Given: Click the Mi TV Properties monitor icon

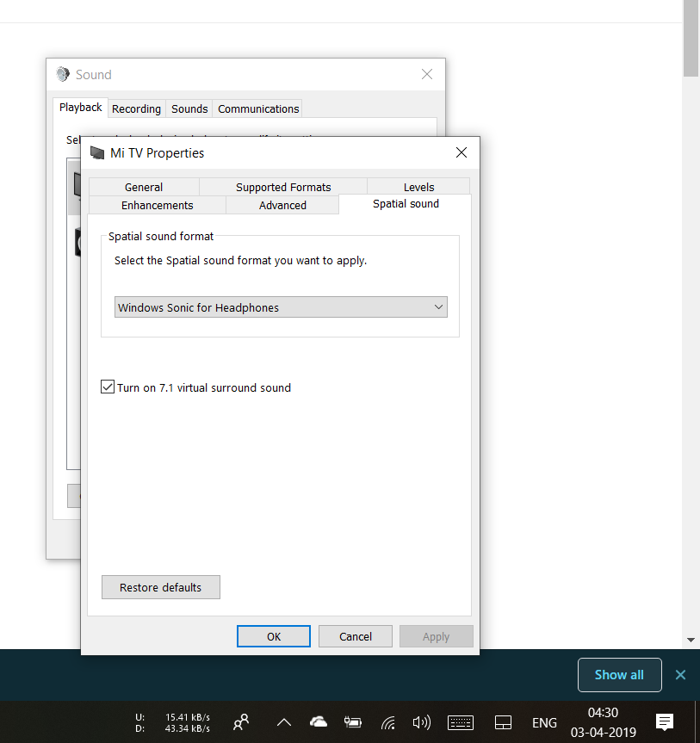Looking at the screenshot, I should point(97,152).
